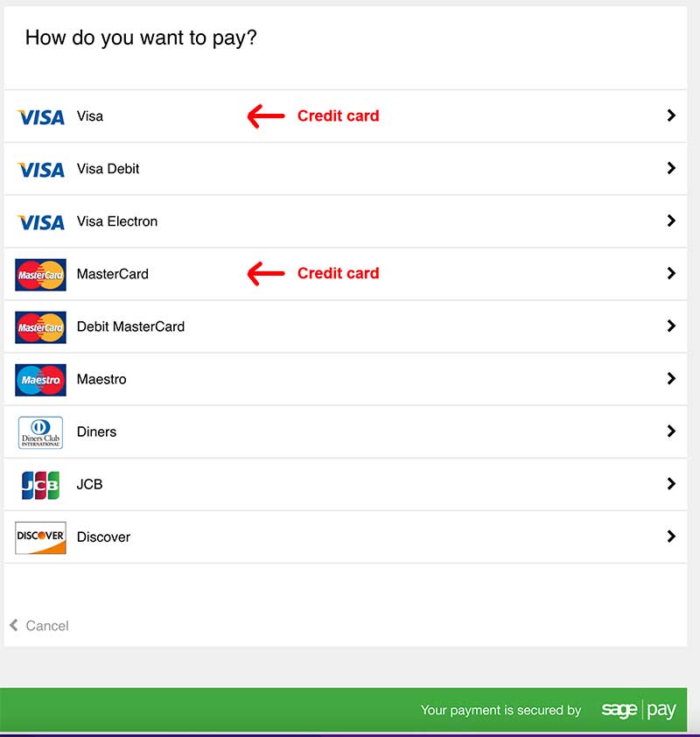Click the MasterCard credit logo icon

click(x=40, y=274)
